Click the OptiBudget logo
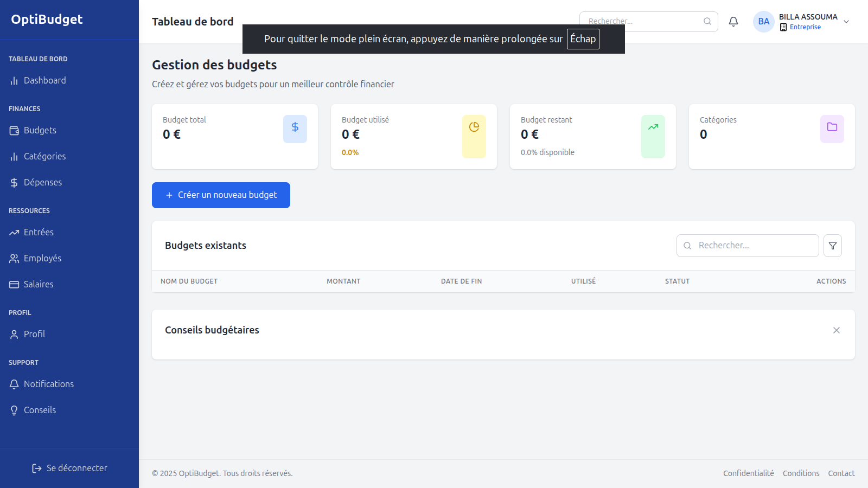868x488 pixels. 47,20
